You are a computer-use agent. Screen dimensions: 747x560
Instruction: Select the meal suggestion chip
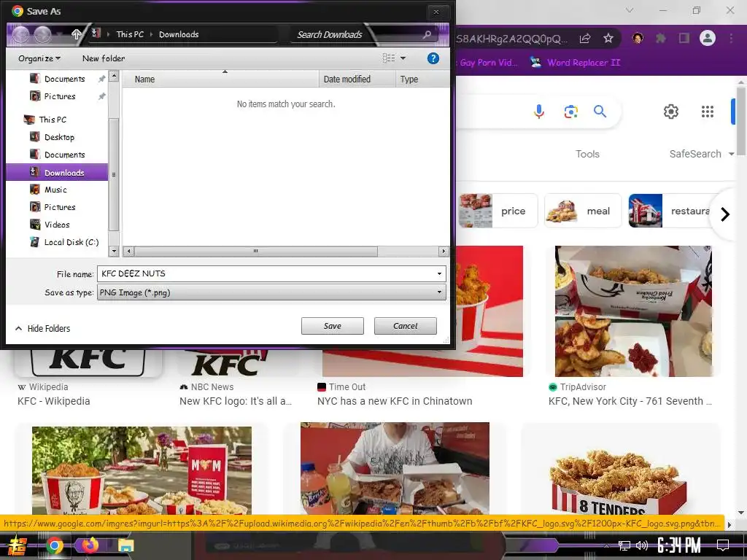tap(583, 211)
